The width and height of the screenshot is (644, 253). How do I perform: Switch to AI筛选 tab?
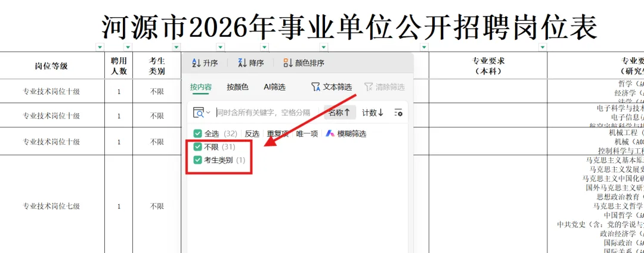274,87
